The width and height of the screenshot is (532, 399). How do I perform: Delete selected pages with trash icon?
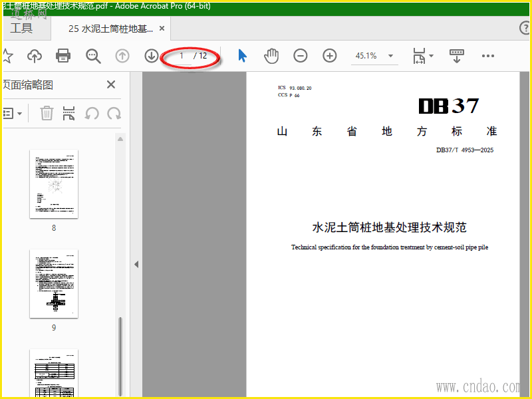[47, 113]
